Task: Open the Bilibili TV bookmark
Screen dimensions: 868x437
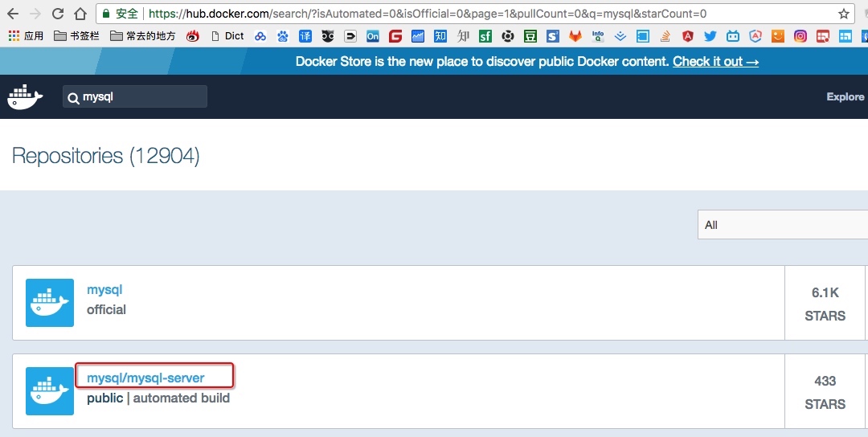Action: 733,36
